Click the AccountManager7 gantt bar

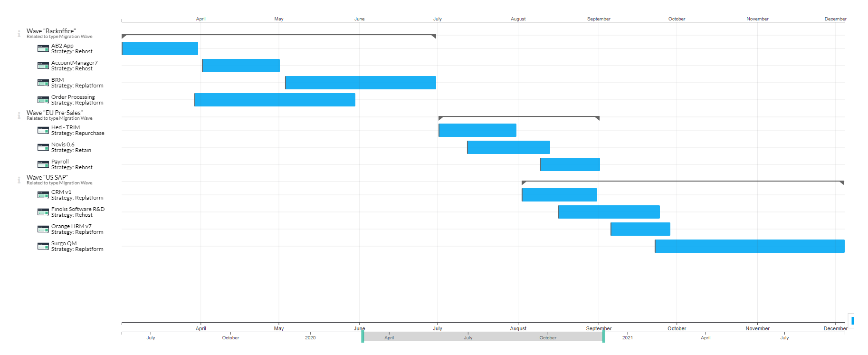(241, 66)
